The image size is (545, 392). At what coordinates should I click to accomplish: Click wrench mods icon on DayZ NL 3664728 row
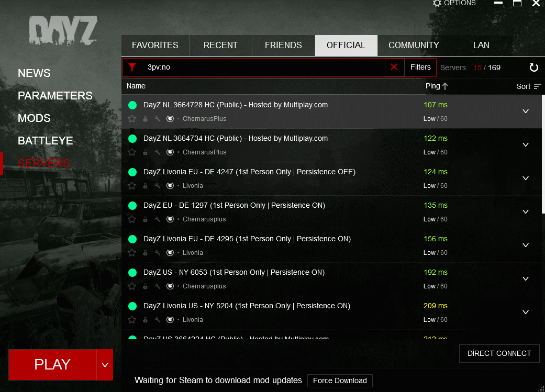point(158,119)
